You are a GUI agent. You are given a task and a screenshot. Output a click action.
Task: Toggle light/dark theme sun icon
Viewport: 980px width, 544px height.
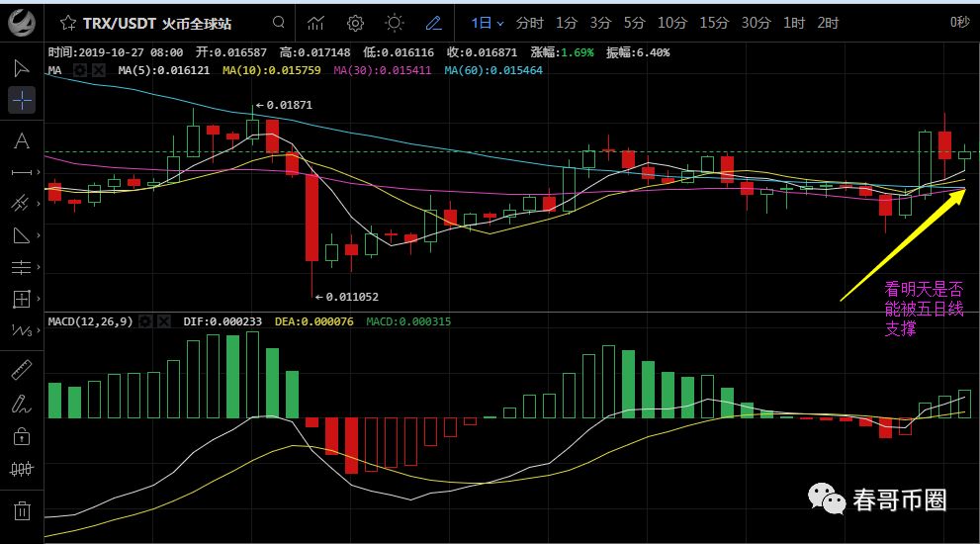(x=395, y=23)
